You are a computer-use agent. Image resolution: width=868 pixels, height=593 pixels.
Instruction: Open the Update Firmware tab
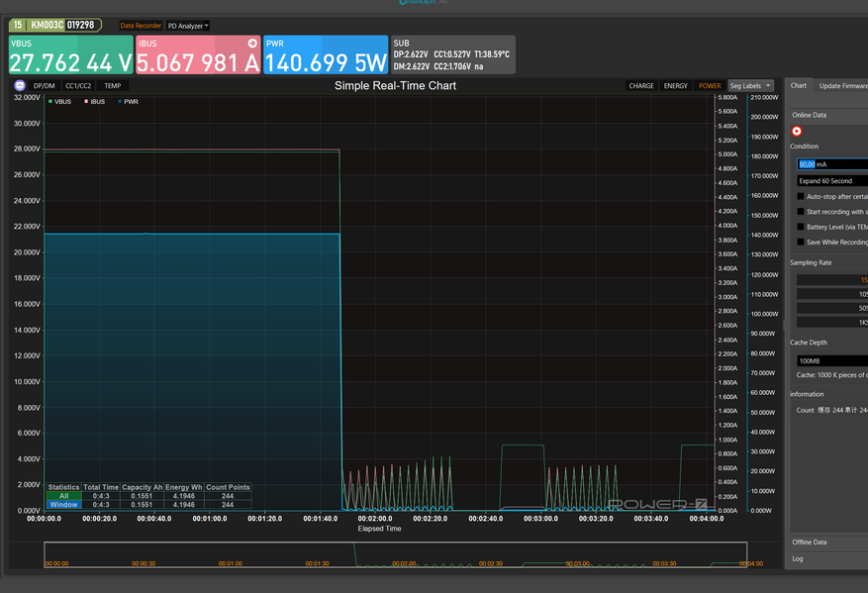click(x=842, y=86)
